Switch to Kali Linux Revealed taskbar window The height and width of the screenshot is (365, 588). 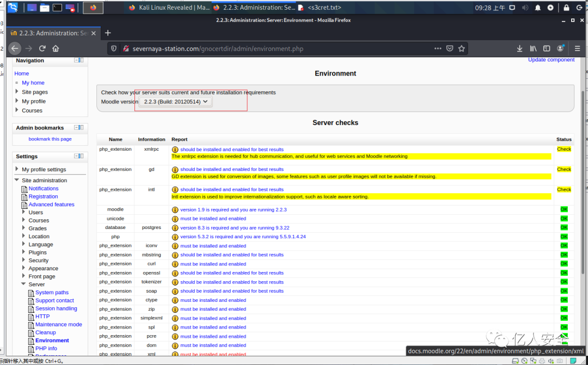[x=169, y=8]
